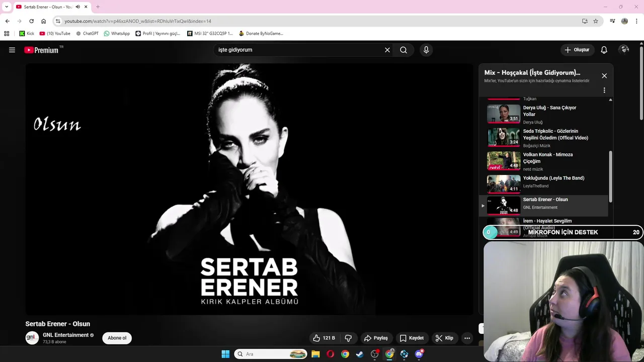Open the GNL Entertainment channel avatar
644x362 pixels.
(32, 338)
